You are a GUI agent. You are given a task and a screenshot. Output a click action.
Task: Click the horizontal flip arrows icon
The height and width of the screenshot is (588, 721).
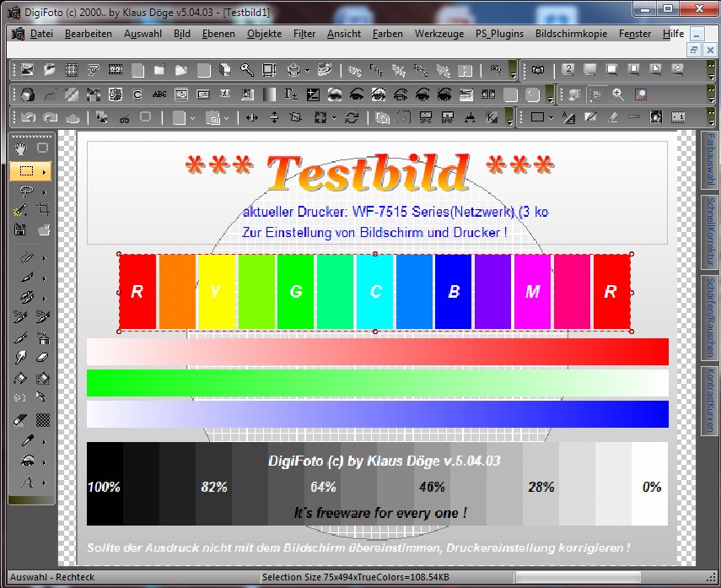pos(252,118)
